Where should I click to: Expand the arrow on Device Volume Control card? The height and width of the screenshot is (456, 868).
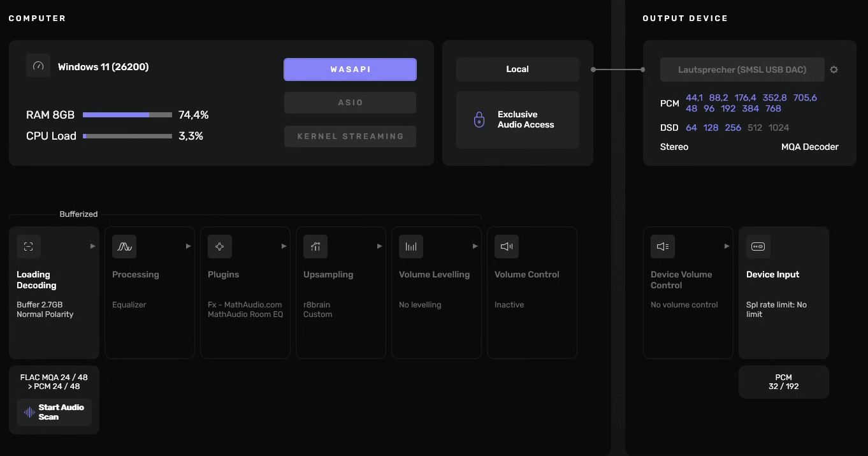(727, 246)
